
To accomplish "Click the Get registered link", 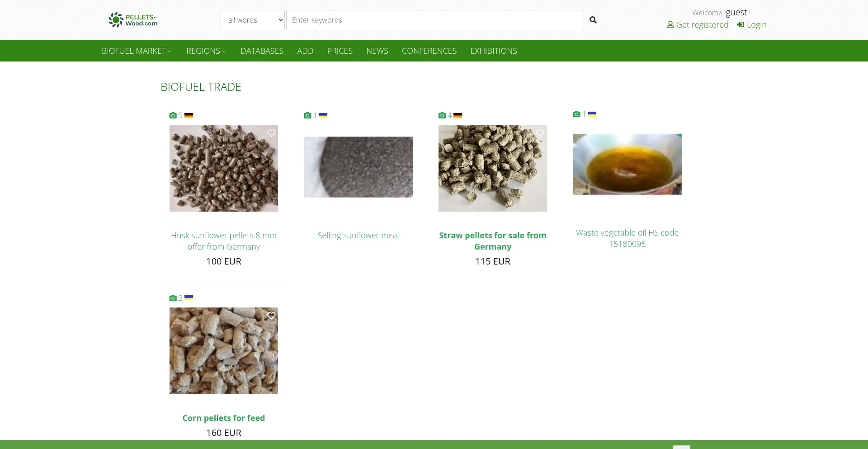I will [x=698, y=25].
